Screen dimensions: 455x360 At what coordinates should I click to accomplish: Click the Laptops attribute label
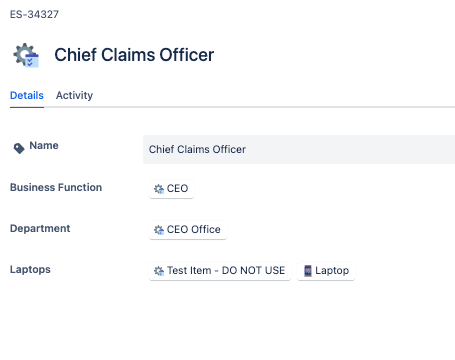pos(30,269)
